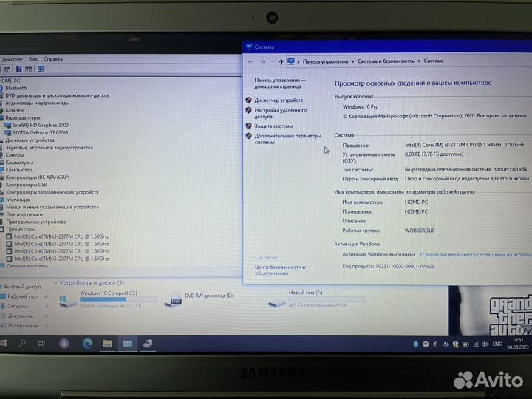Viewport: 532px width, 399px height.
Task: Open the 'Новый том (F:)' drive
Action: (x=316, y=299)
